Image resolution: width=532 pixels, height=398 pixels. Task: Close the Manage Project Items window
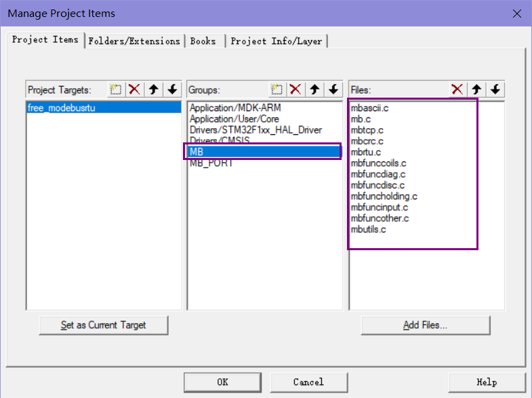[517, 14]
